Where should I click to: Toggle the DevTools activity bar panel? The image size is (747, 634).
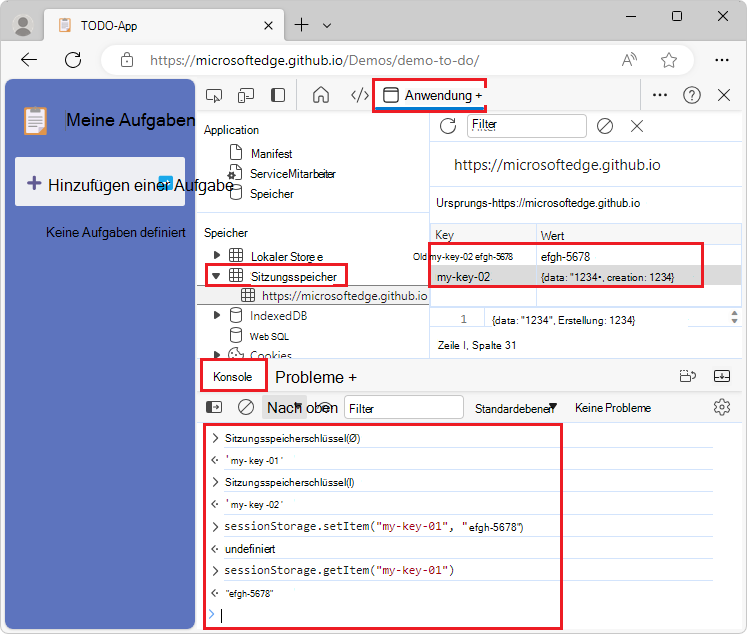coord(278,95)
